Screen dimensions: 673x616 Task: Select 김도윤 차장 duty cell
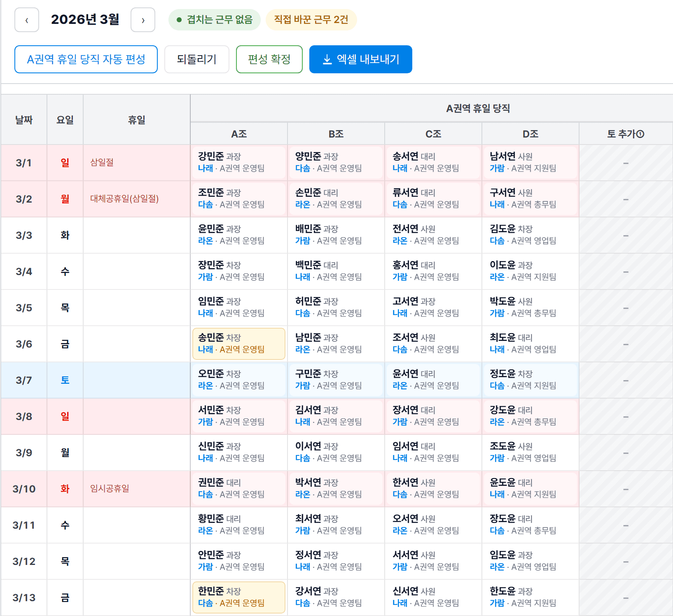(530, 235)
